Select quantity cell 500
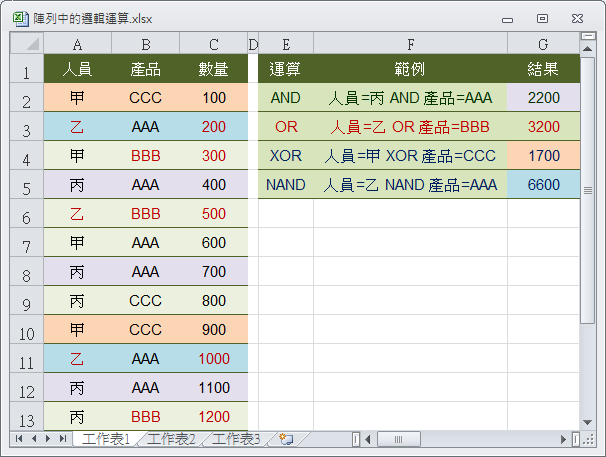The height and width of the screenshot is (457, 606). point(214,213)
